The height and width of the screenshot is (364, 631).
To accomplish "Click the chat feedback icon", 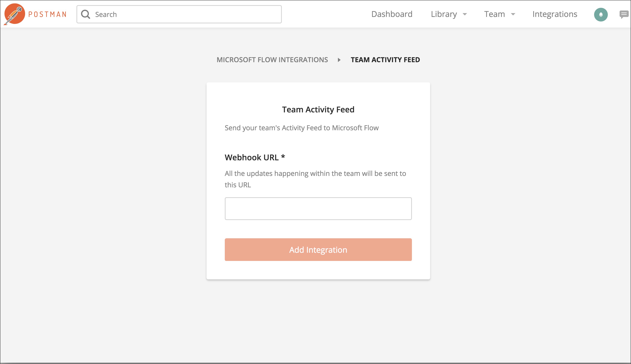I will (x=625, y=14).
